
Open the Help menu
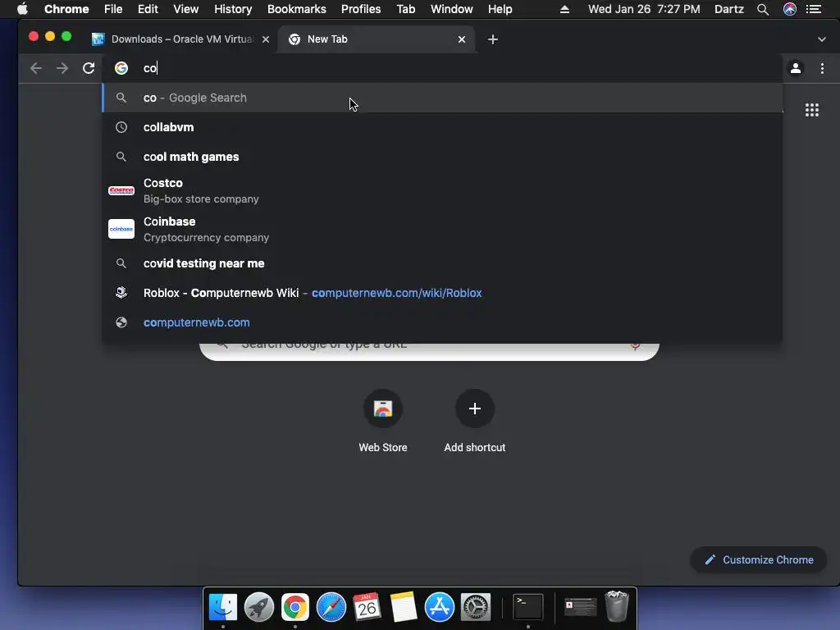(500, 9)
